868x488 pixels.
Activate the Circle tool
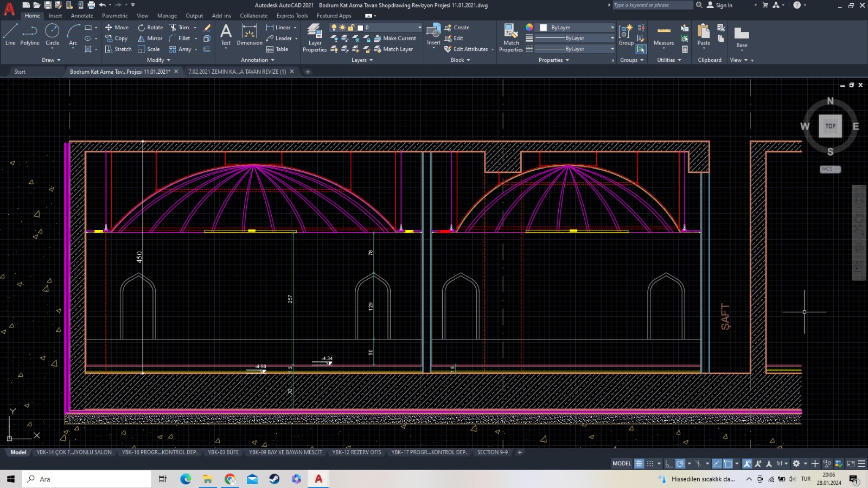[52, 35]
